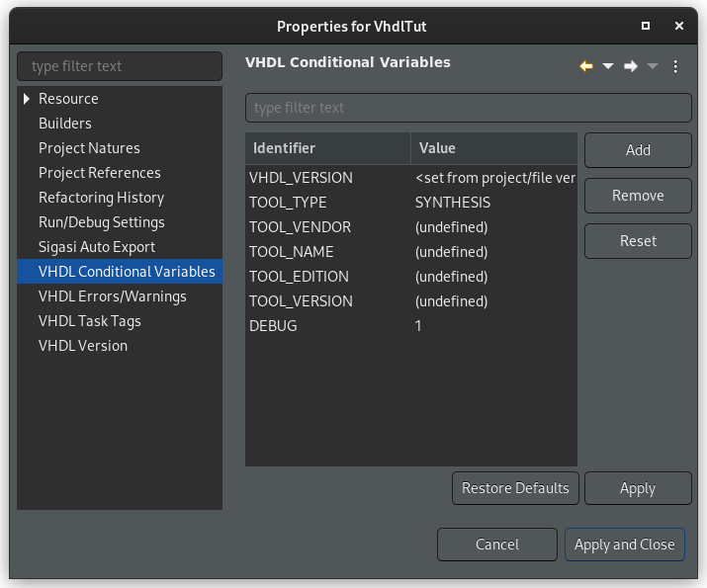707x588 pixels.
Task: Click the Add variable button
Action: (638, 150)
